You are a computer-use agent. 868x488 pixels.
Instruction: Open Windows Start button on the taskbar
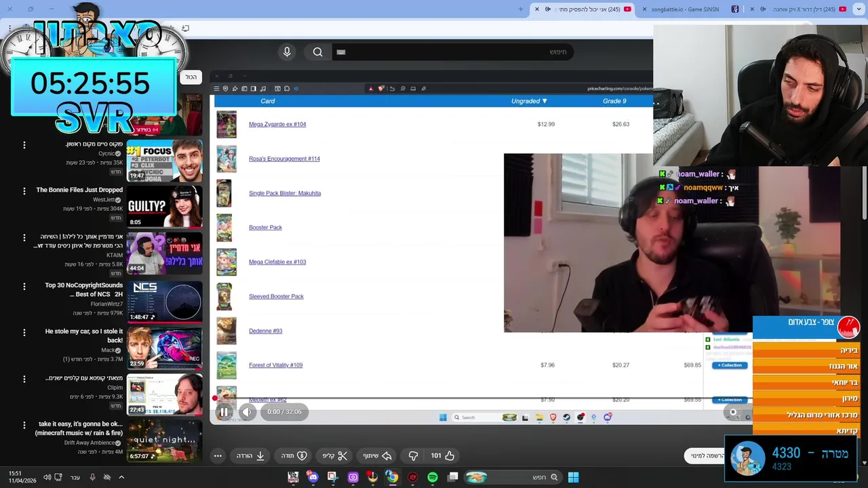[x=573, y=477]
